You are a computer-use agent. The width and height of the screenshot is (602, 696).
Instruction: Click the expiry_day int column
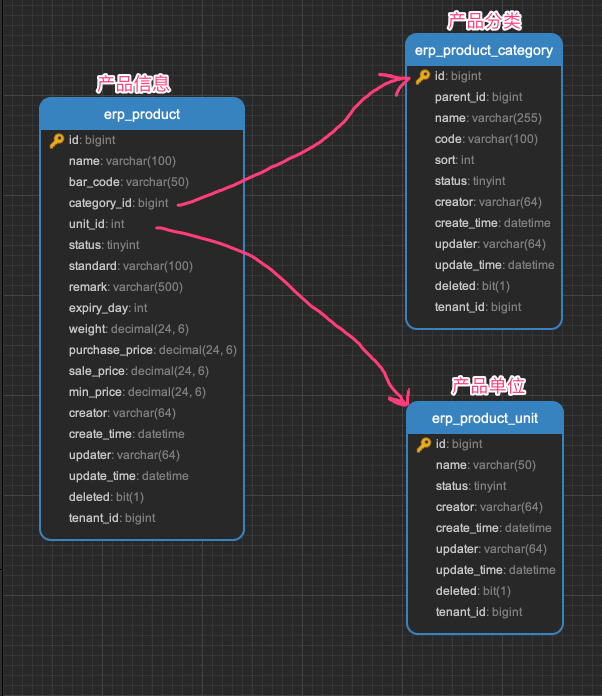(108, 308)
